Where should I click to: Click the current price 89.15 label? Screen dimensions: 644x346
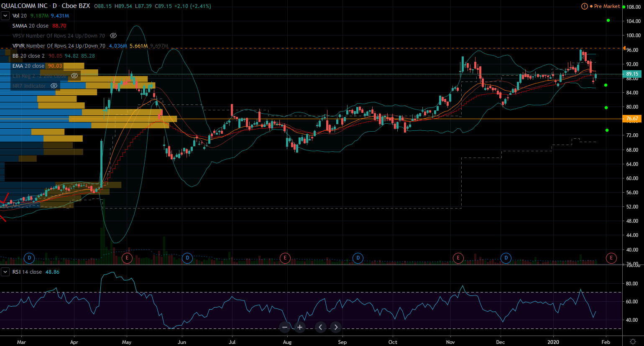[x=632, y=74]
